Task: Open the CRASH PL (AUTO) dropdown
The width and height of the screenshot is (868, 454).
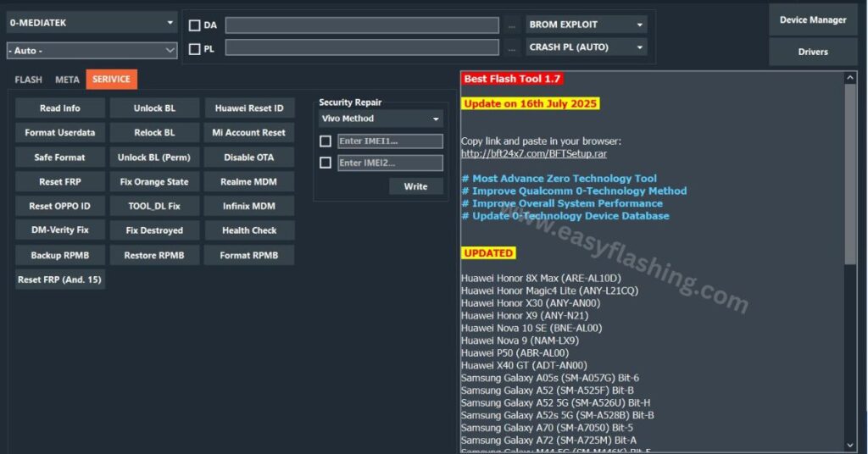Action: tap(586, 47)
